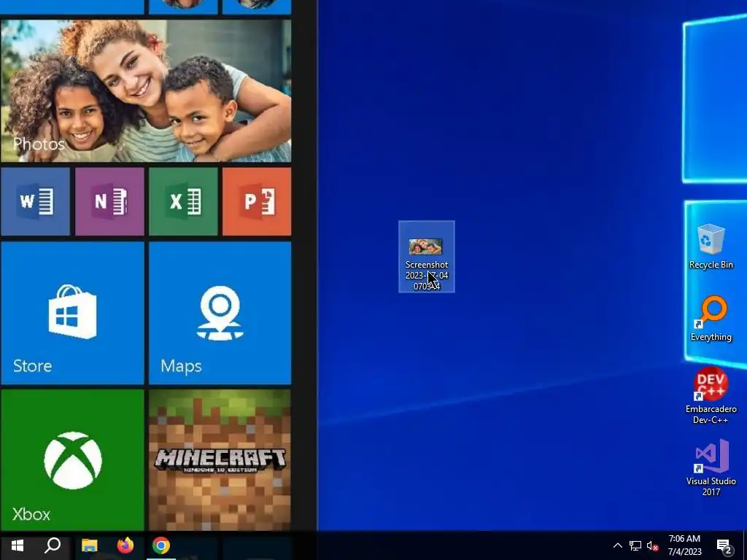This screenshot has height=560, width=747.
Task: Open the network status tray icon
Action: 635,545
